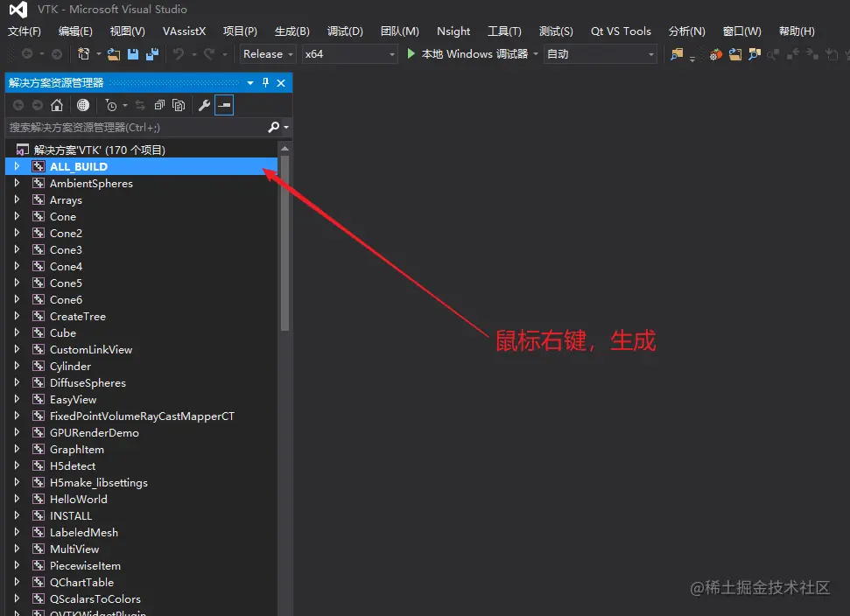Save the current file with the disk icon
Viewport: 850px width, 616px height.
(133, 53)
